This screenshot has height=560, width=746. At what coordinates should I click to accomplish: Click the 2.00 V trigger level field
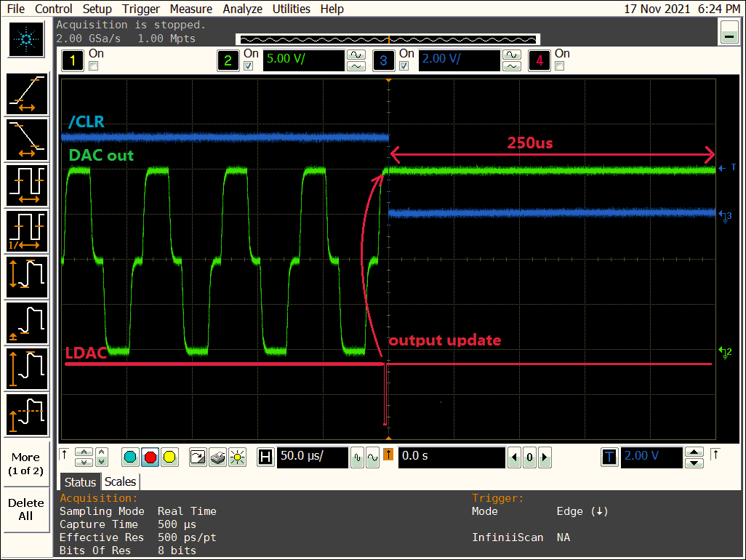click(651, 457)
